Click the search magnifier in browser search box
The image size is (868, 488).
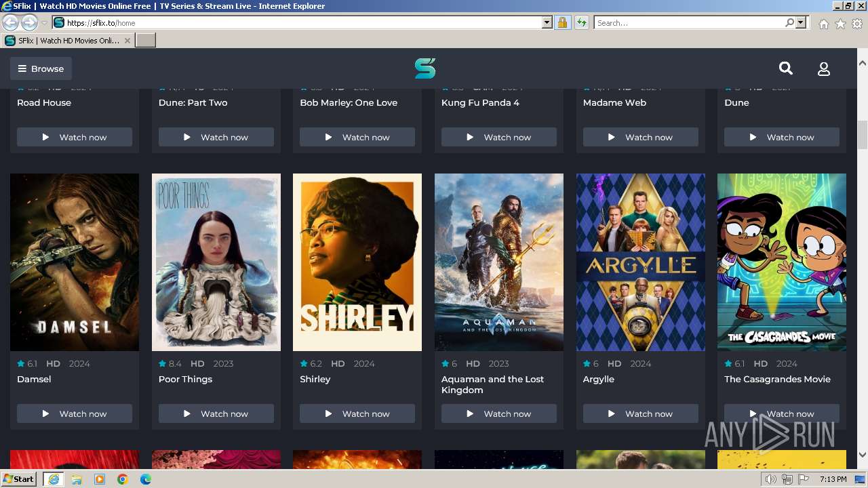point(789,22)
